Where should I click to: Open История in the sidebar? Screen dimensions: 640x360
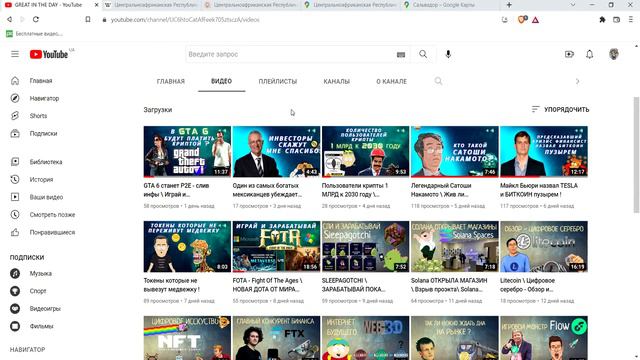(x=41, y=180)
